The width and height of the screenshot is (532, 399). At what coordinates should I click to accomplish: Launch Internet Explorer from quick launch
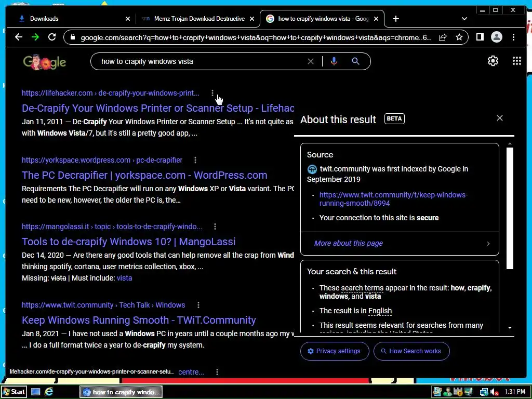[49, 392]
